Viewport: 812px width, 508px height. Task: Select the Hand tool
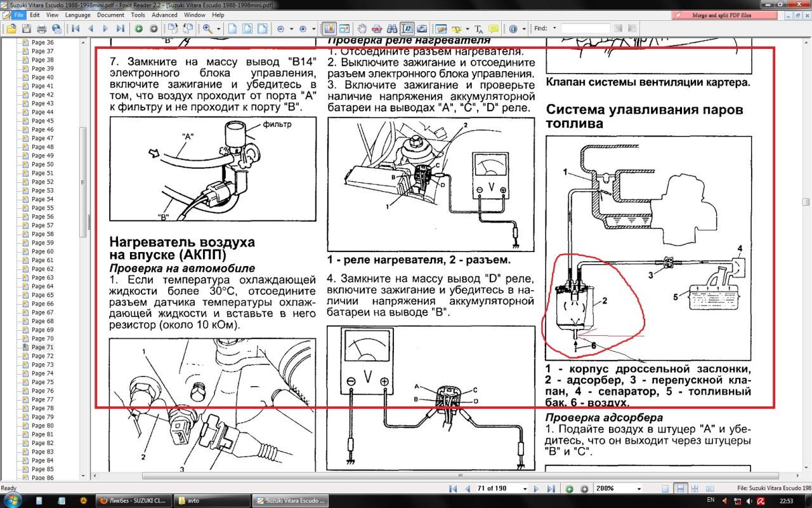362,29
